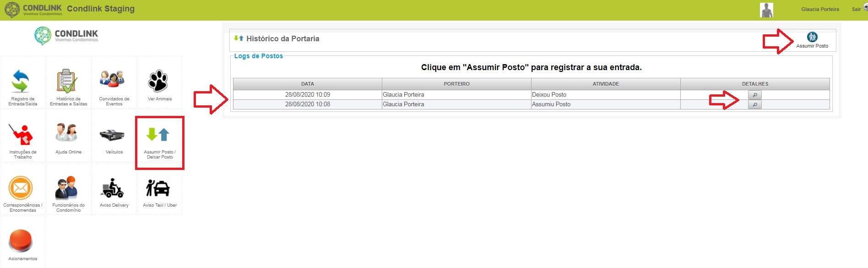Open Aviso Delivery icon
868x268 pixels.
pyautogui.click(x=113, y=188)
